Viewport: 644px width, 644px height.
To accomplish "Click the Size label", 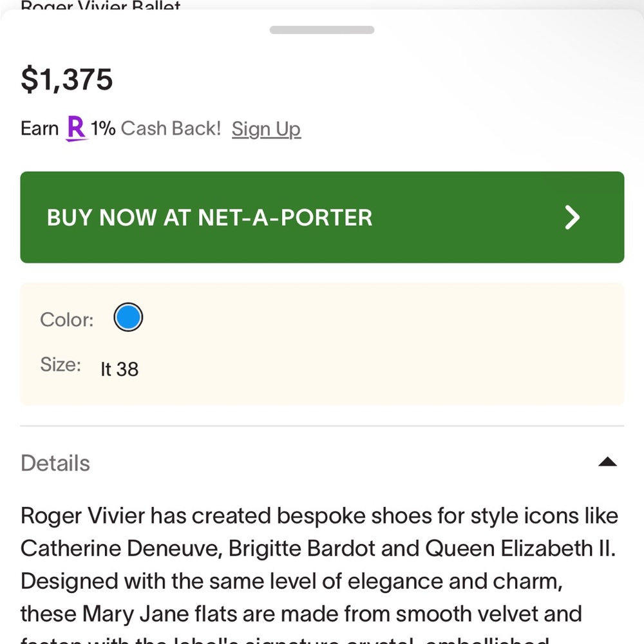I will pos(61,365).
